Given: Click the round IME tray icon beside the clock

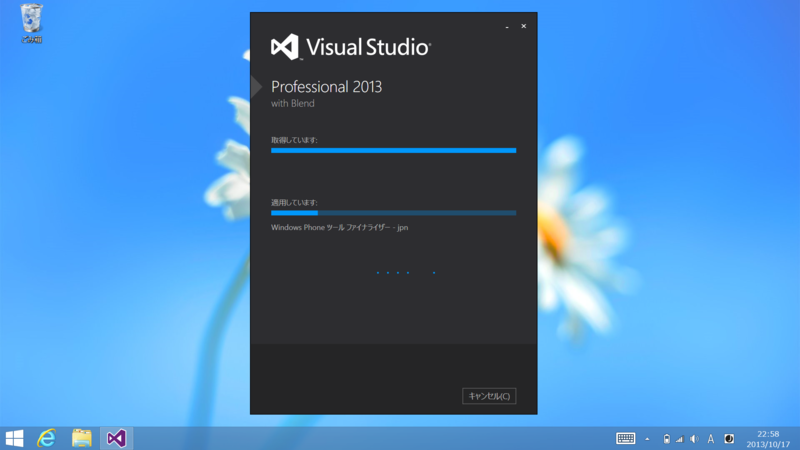Looking at the screenshot, I should coord(729,439).
